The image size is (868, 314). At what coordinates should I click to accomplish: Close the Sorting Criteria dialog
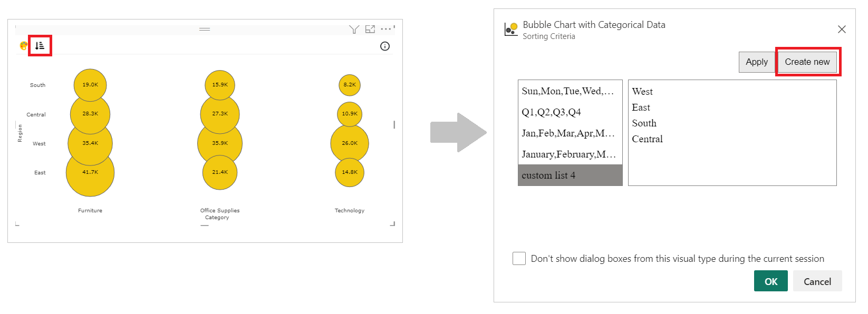click(x=842, y=30)
